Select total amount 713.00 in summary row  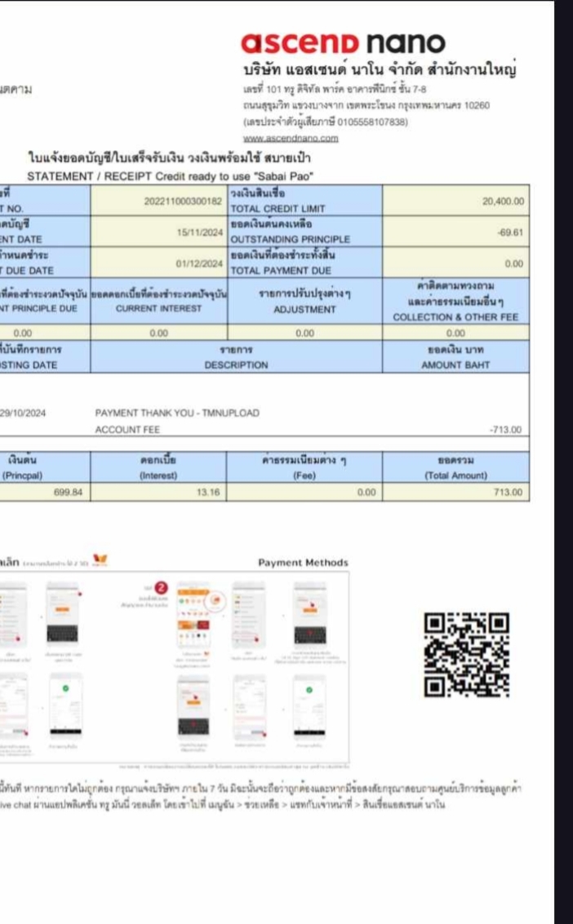click(509, 493)
